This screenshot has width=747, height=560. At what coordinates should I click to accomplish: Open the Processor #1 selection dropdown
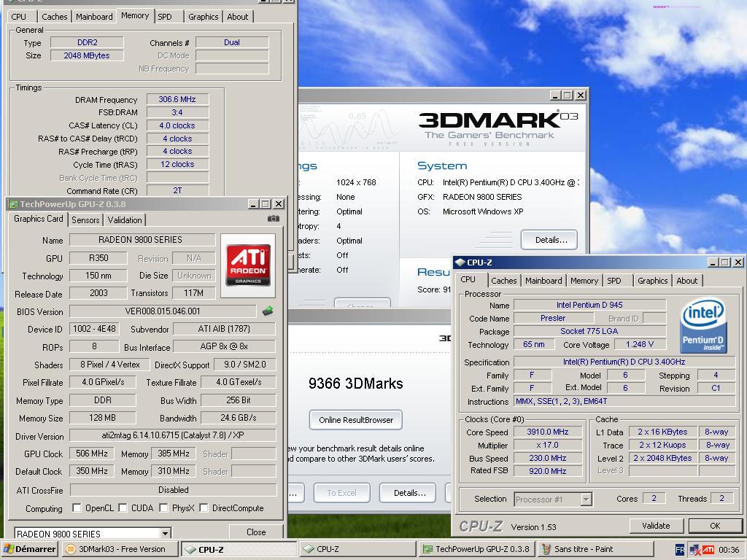(x=587, y=499)
